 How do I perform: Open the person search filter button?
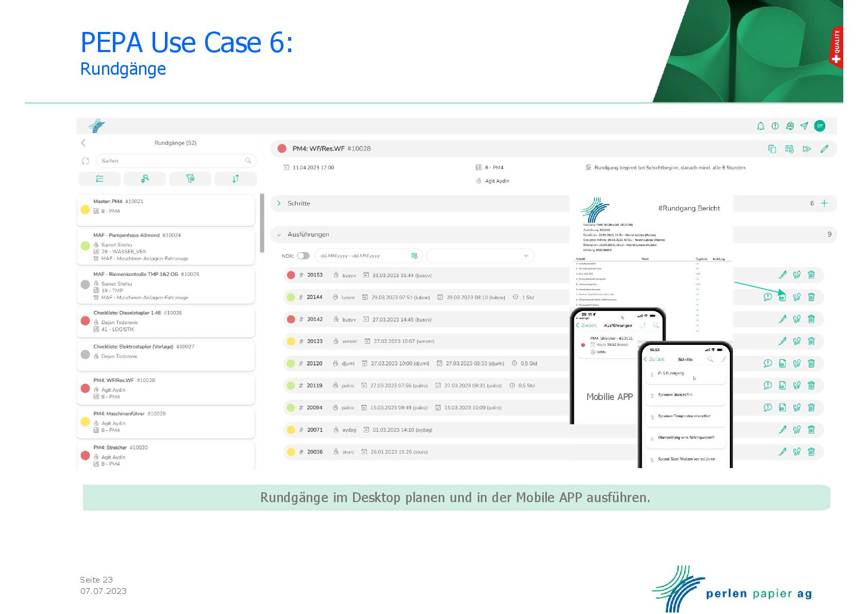[145, 179]
